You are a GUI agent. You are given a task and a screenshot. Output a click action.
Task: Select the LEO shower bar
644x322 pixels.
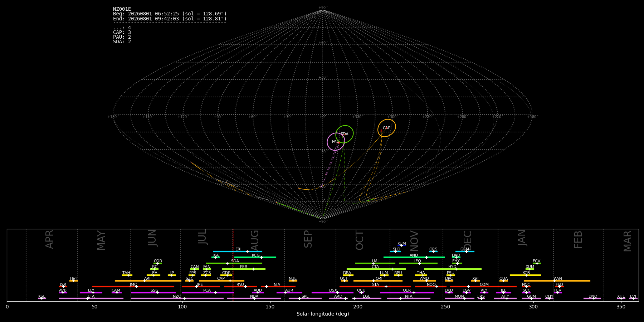[x=418, y=263]
